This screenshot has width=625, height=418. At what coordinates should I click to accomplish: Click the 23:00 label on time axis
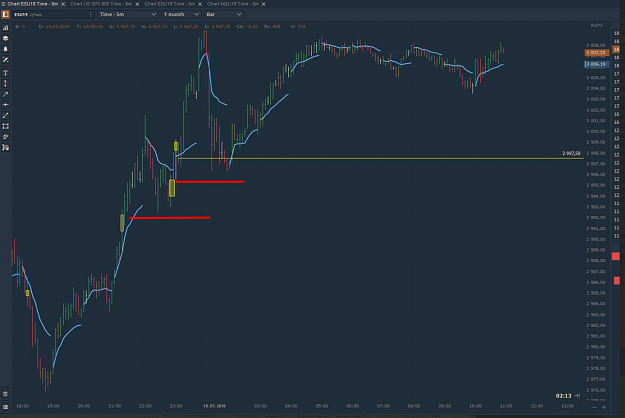click(176, 406)
